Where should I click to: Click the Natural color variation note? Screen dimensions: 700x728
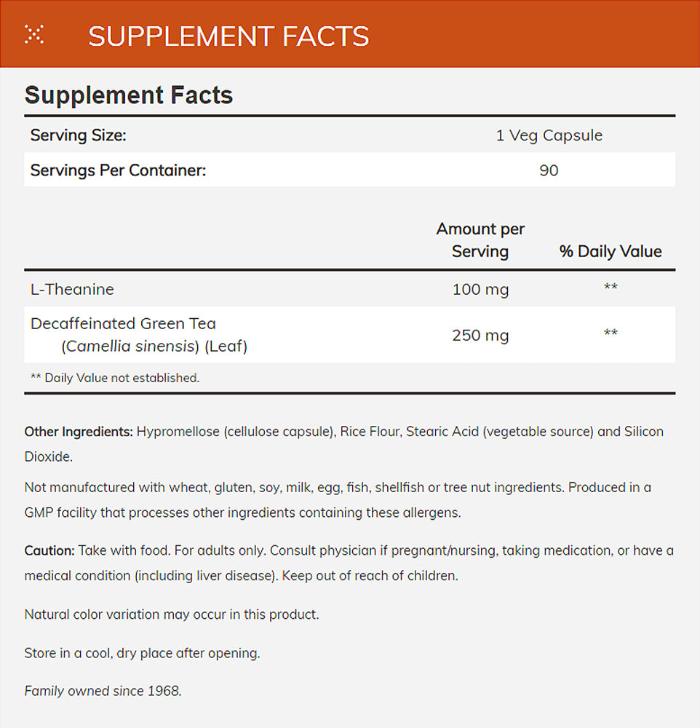pyautogui.click(x=172, y=614)
